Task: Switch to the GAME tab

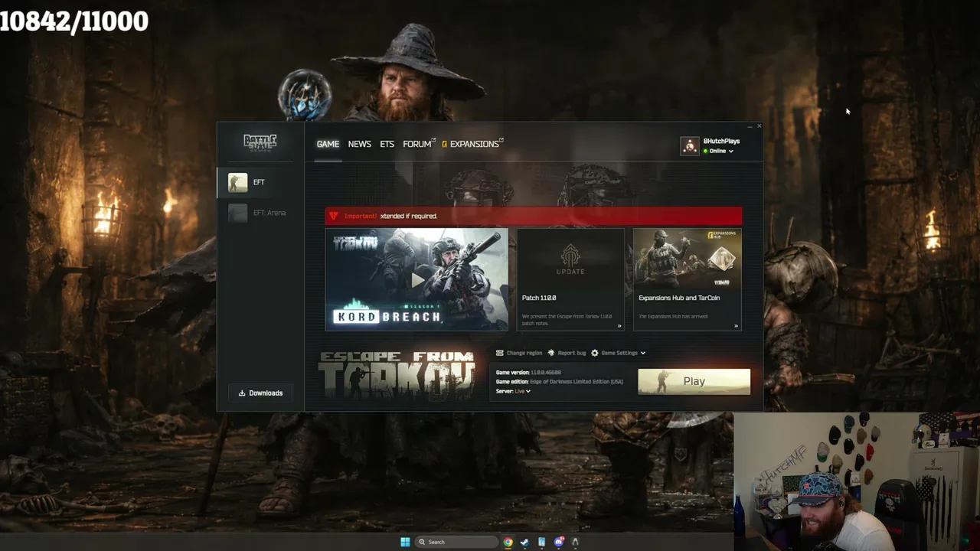Action: tap(328, 144)
